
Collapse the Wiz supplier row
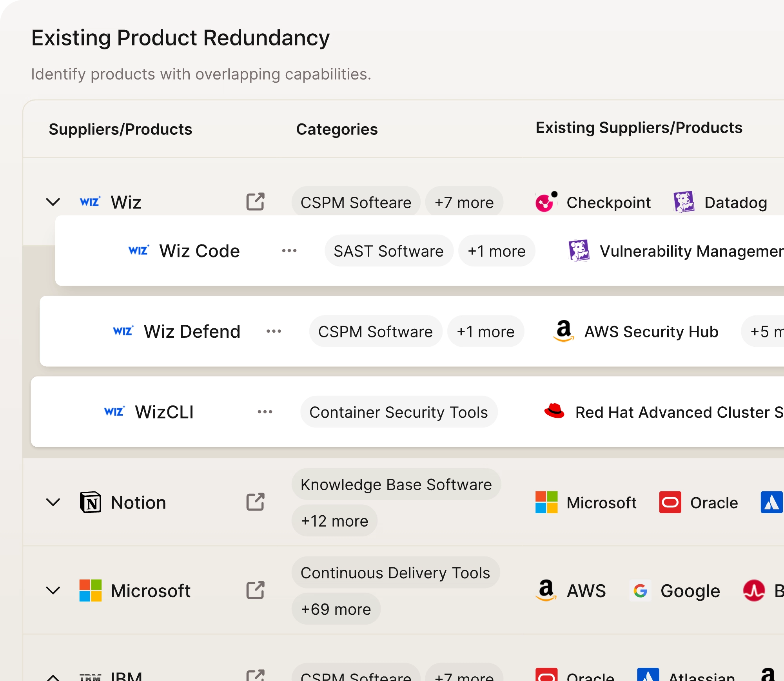coord(53,202)
